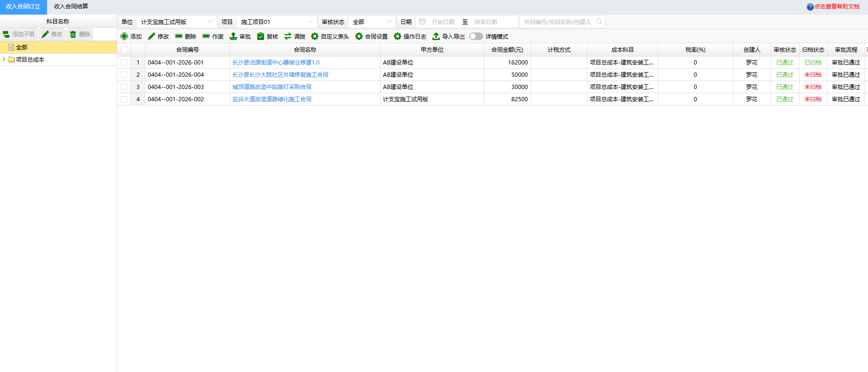Expand the 项目总成本 tree node
Screen dimensions: 868x372
point(4,59)
